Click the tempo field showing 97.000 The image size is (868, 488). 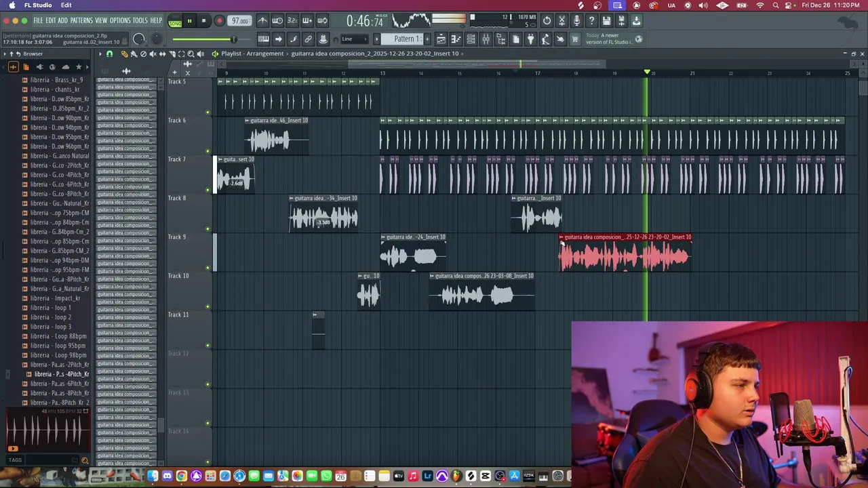click(239, 20)
